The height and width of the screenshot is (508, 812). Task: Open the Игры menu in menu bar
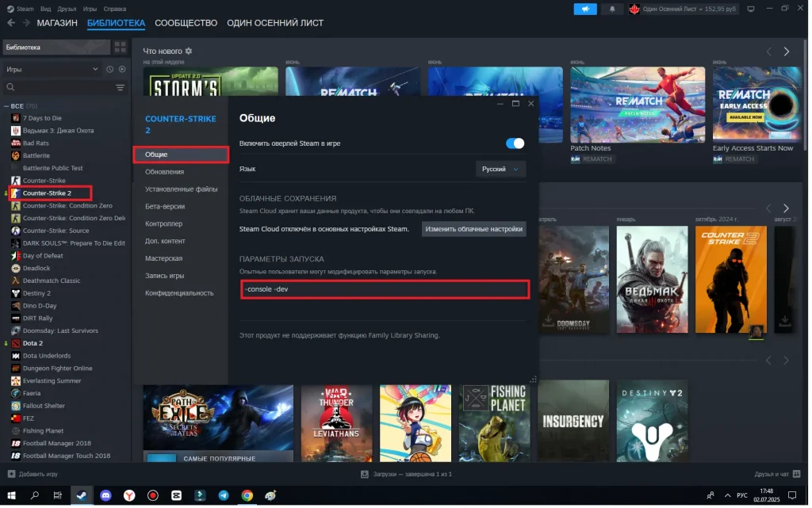click(x=90, y=9)
